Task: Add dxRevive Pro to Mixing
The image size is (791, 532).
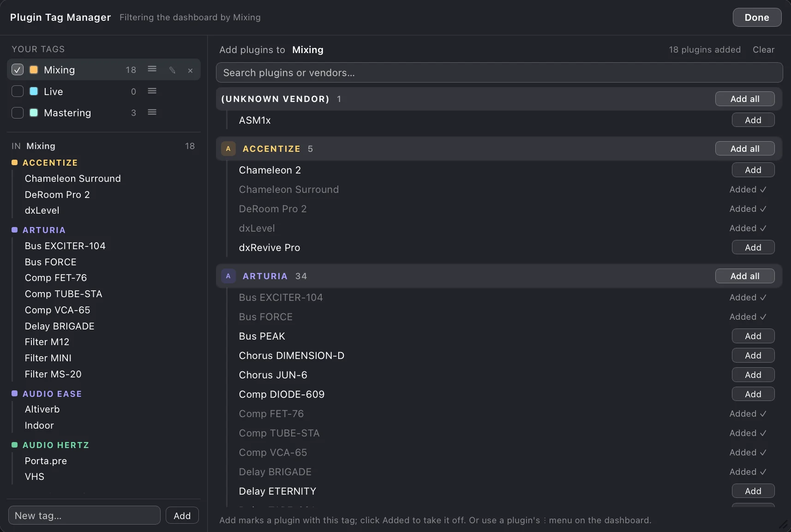Action: [753, 247]
